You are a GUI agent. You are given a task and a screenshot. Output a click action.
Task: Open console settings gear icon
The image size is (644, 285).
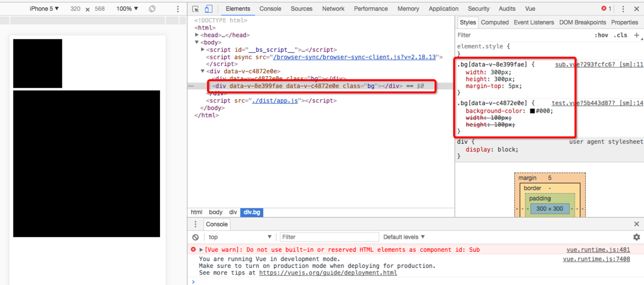click(x=637, y=237)
